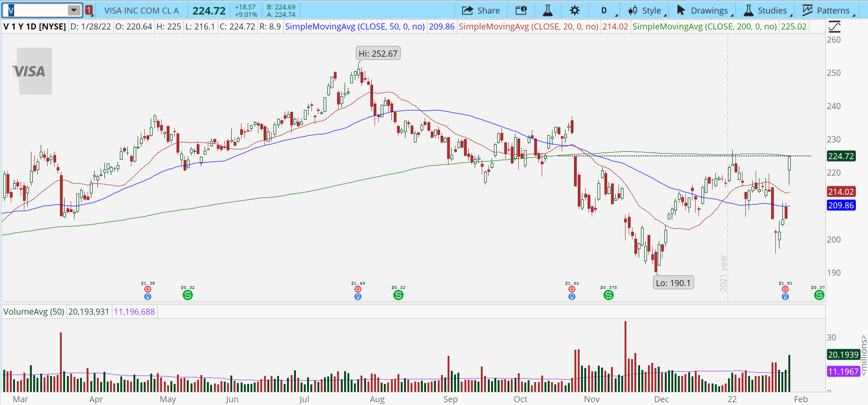Open the symbol selector dropdown arrow
868x405 pixels.
pos(74,10)
